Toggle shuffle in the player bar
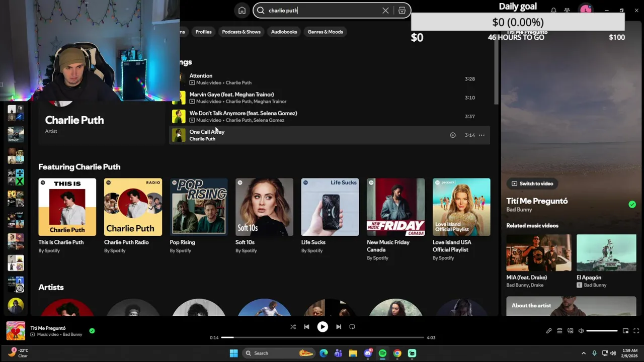Viewport: 644px width, 362px height. point(293,327)
